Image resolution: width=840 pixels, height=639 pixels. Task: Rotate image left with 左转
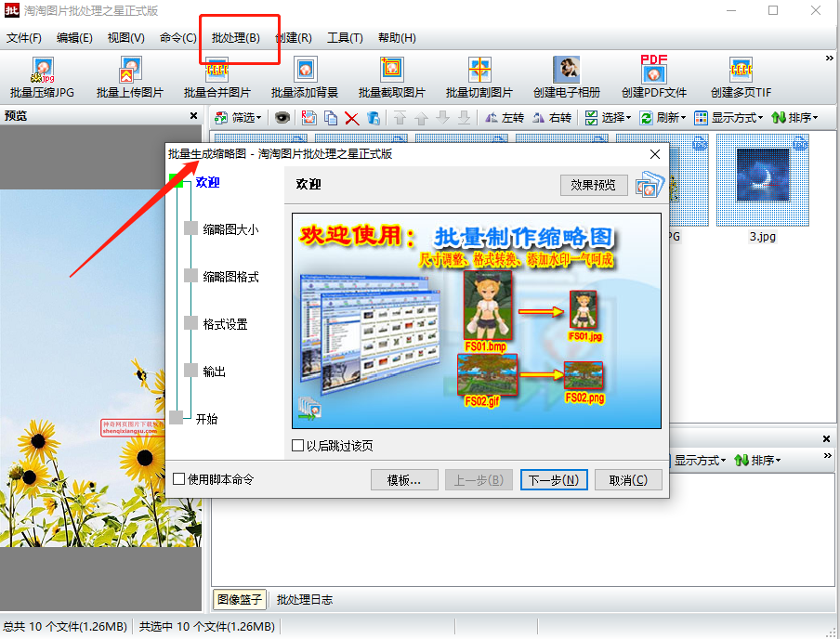[x=504, y=118]
